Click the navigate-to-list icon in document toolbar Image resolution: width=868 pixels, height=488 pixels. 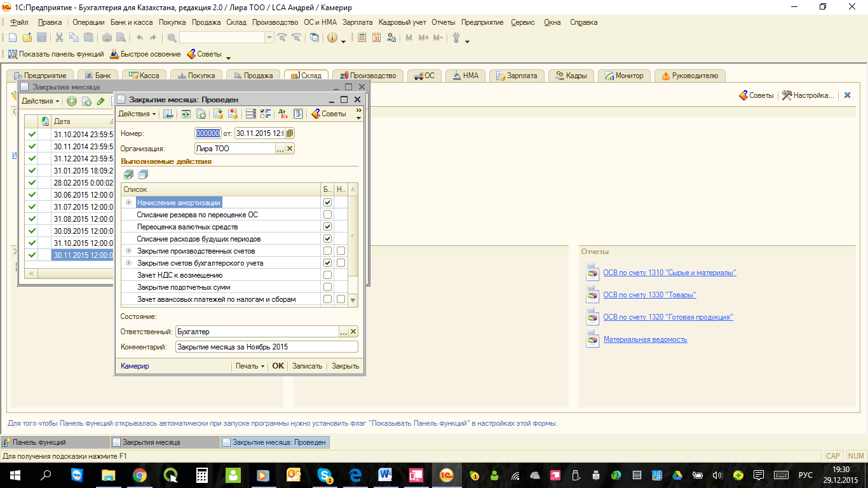tap(168, 114)
